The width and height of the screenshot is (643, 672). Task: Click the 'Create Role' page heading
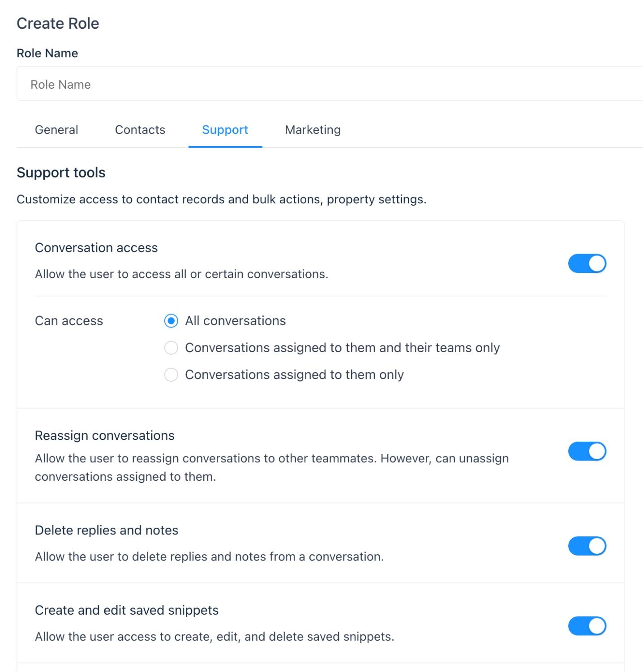[x=58, y=23]
